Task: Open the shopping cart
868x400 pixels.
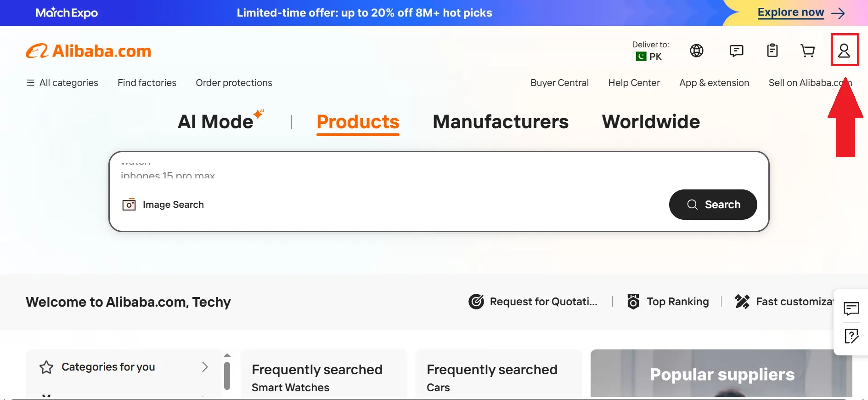Action: (x=808, y=51)
